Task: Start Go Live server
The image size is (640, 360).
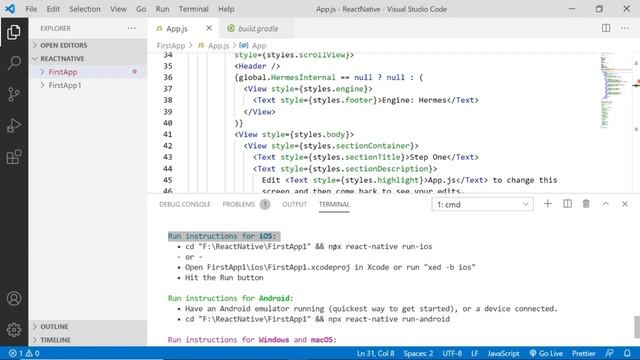Action: [x=546, y=353]
